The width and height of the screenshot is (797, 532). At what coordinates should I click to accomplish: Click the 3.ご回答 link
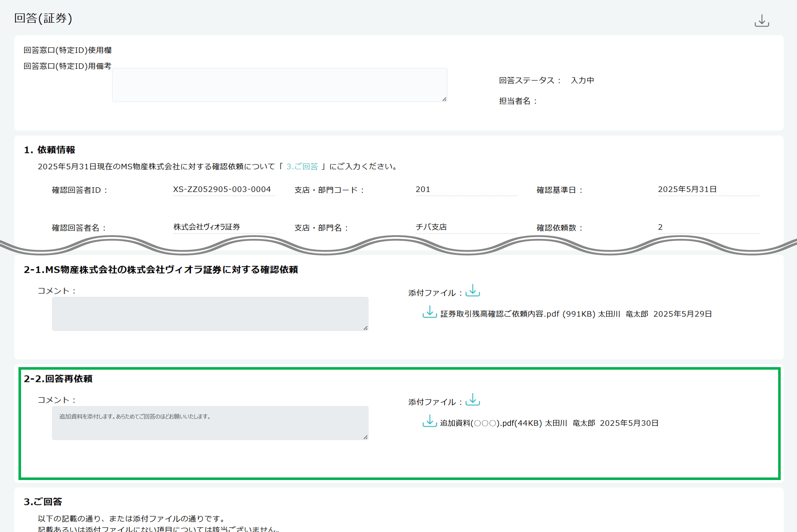[x=302, y=167]
